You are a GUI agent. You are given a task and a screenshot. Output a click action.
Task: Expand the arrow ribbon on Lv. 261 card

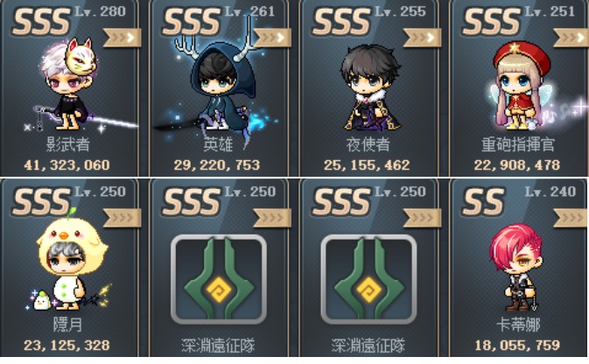point(272,38)
